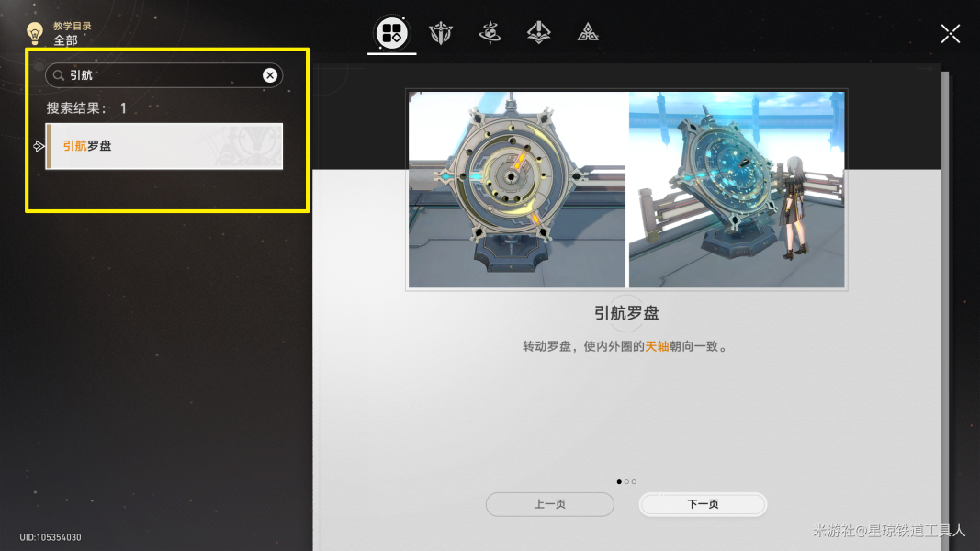Screen dimensions: 980x551
Task: Click the lightbulb tutorial catalog icon
Action: (34, 32)
